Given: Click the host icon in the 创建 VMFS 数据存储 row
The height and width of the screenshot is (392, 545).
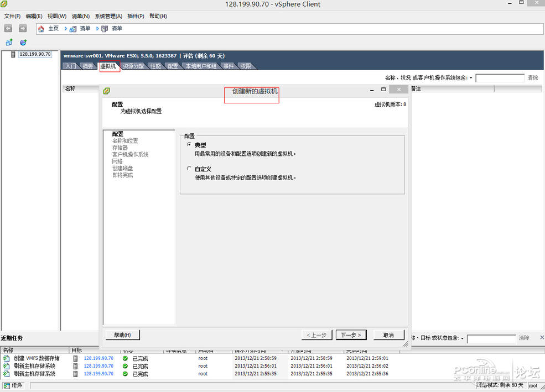Looking at the screenshot, I should point(75,358).
